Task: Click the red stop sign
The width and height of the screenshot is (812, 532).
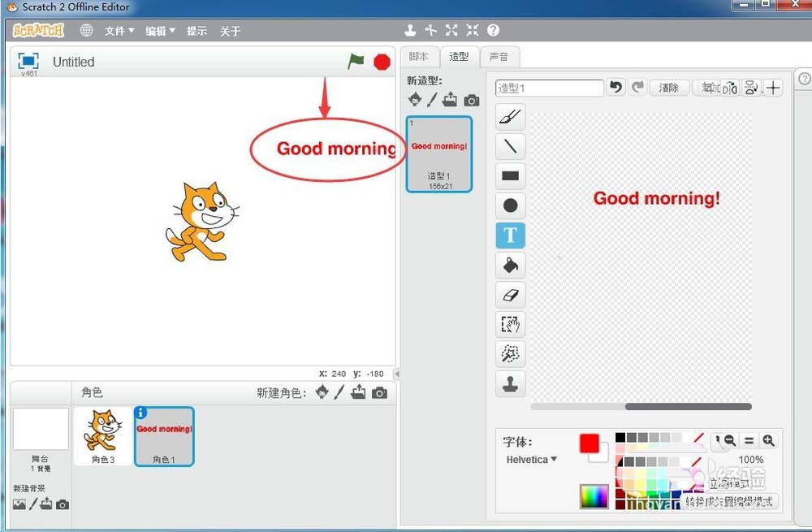Action: [x=382, y=63]
